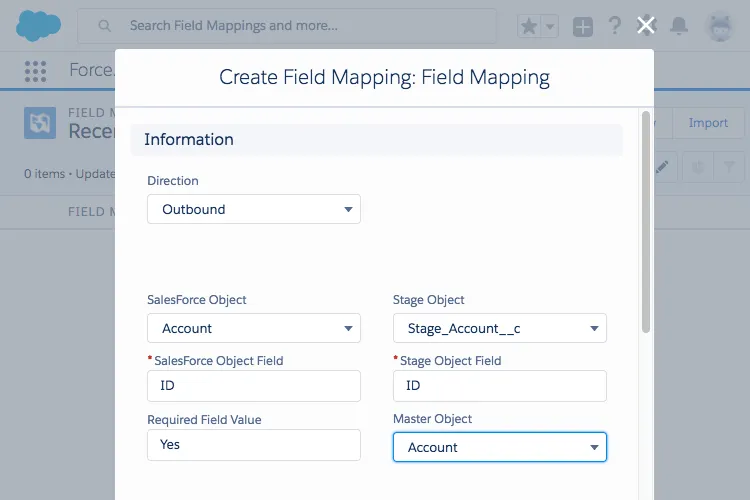This screenshot has width=750, height=500.
Task: Open the SalesForce Object dropdown
Action: click(254, 328)
